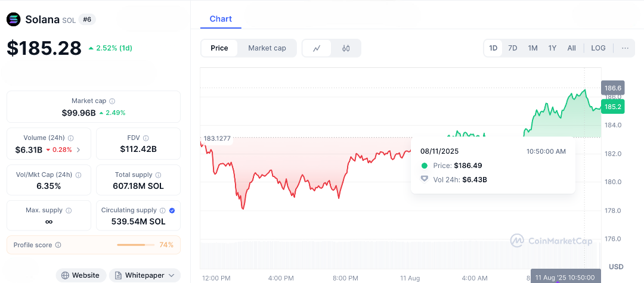Enable LOG scale on chart

click(x=598, y=48)
